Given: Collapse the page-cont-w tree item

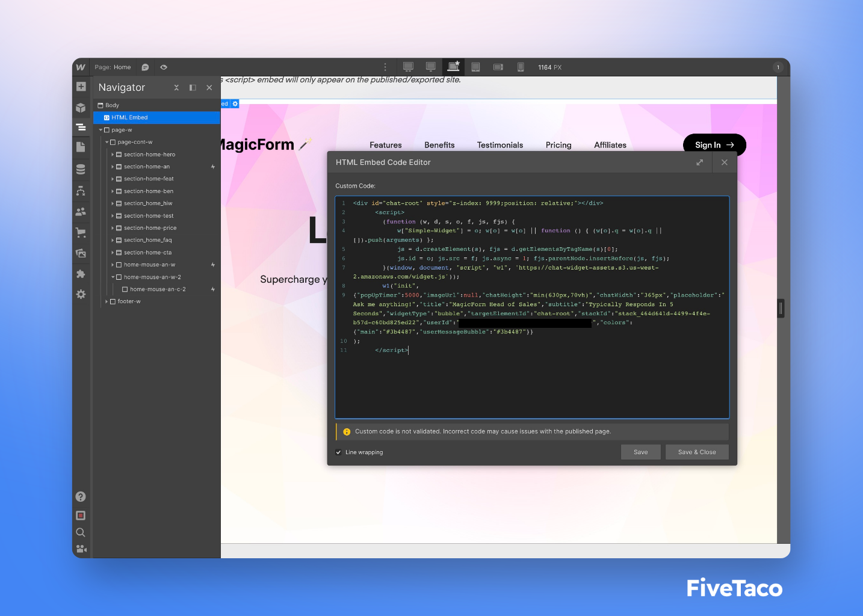Looking at the screenshot, I should (107, 143).
